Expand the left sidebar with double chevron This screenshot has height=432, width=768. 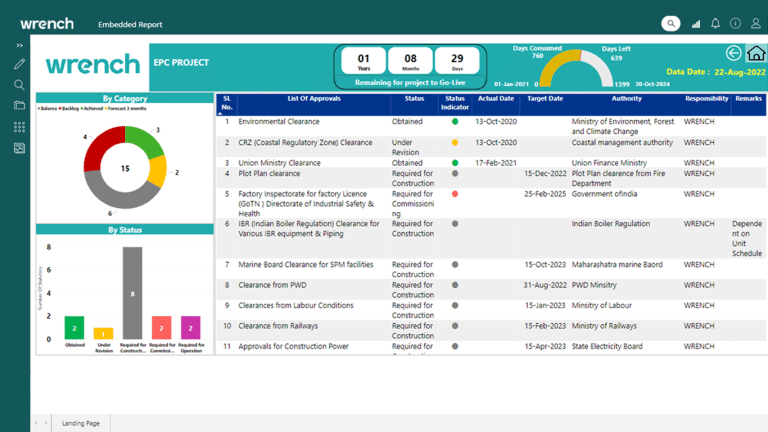click(20, 45)
